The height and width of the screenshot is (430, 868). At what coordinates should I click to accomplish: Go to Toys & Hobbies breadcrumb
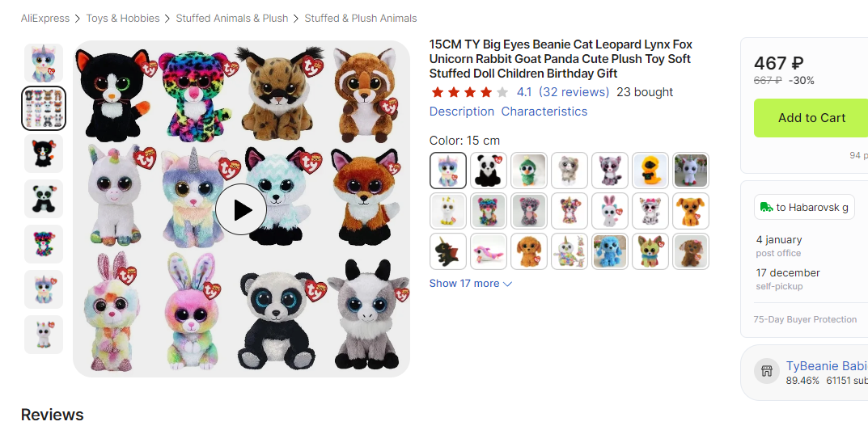pos(123,18)
